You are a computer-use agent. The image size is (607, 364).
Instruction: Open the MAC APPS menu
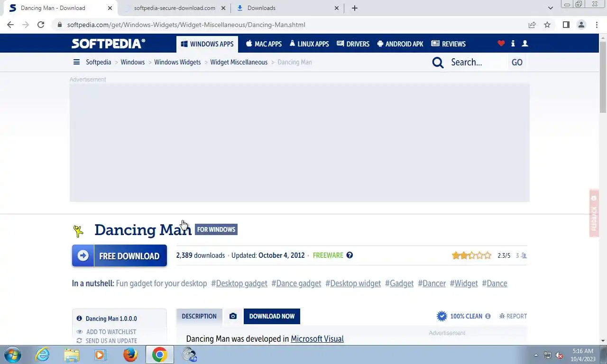point(264,44)
